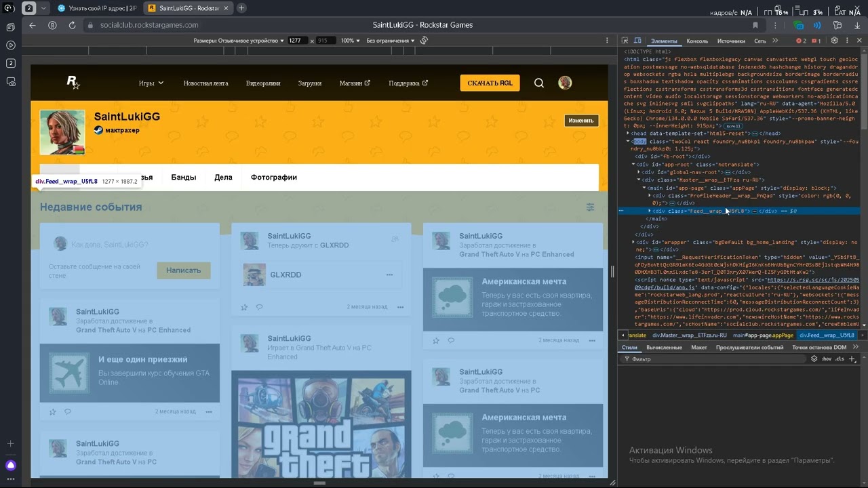Open Прослушиватели событий tab
This screenshot has height=488, width=868.
coord(749,348)
